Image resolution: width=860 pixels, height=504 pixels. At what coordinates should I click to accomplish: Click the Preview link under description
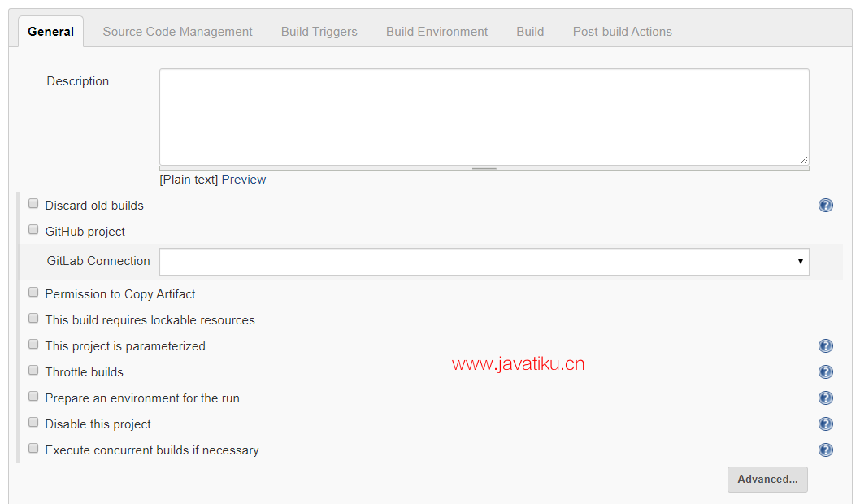[243, 180]
